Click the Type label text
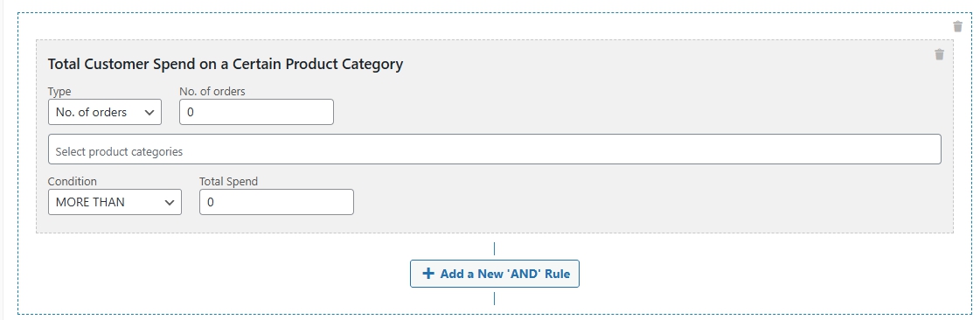Image resolution: width=980 pixels, height=320 pixels. (x=59, y=91)
